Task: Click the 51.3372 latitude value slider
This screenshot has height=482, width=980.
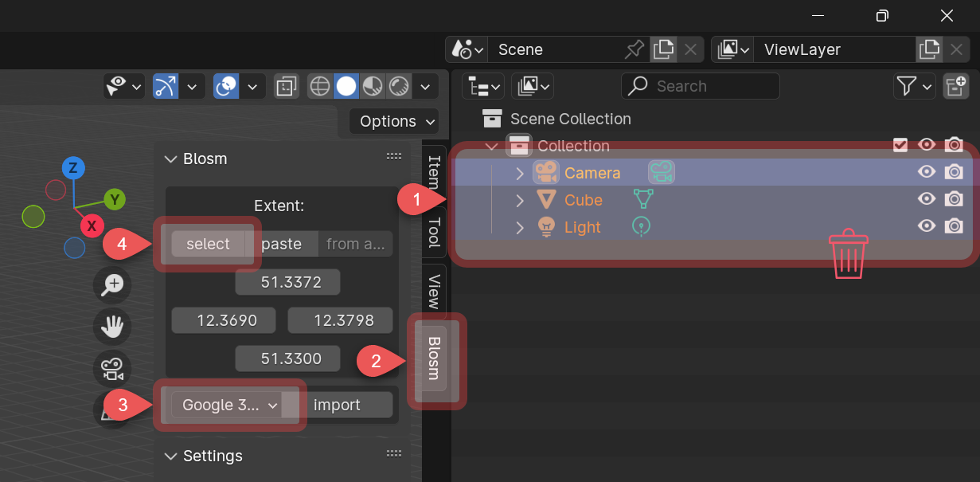Action: (287, 281)
